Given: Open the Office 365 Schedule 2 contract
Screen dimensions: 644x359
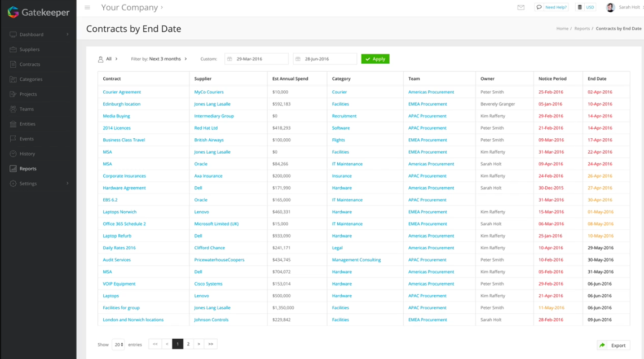Looking at the screenshot, I should click(x=124, y=224).
